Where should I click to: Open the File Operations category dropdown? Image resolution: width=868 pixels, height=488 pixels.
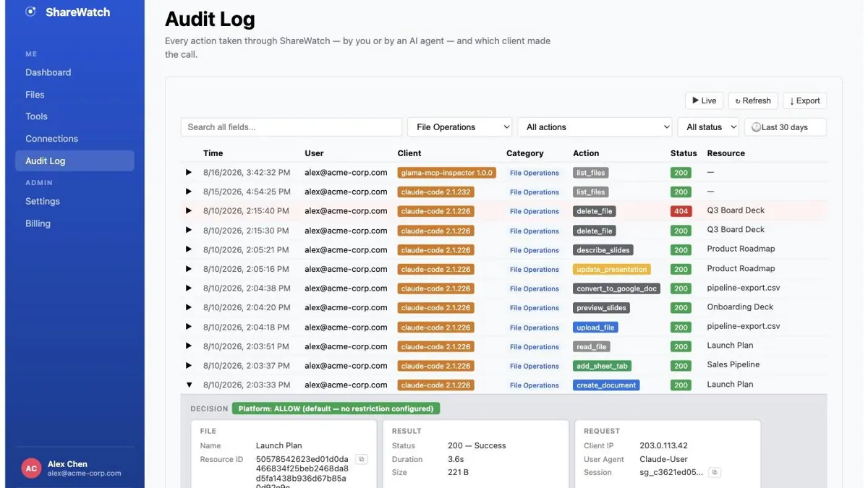[x=460, y=127]
